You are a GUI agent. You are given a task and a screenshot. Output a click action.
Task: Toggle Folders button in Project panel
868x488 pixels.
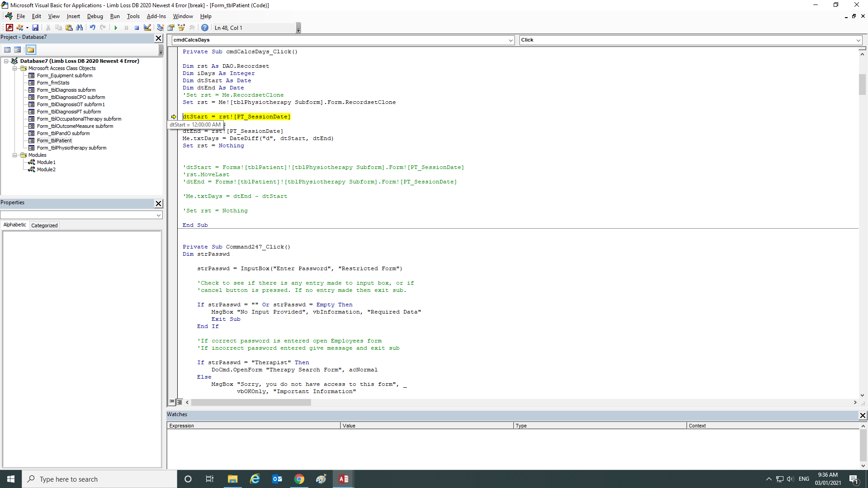click(30, 50)
